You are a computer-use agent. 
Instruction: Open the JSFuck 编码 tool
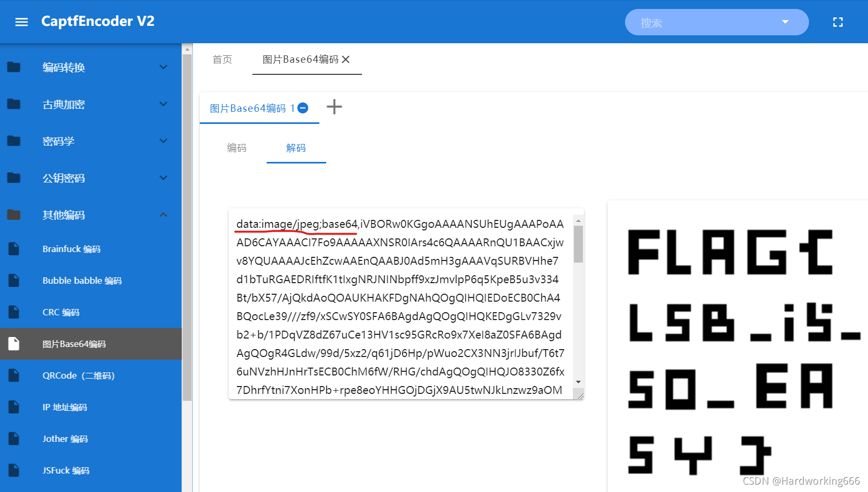(65, 470)
